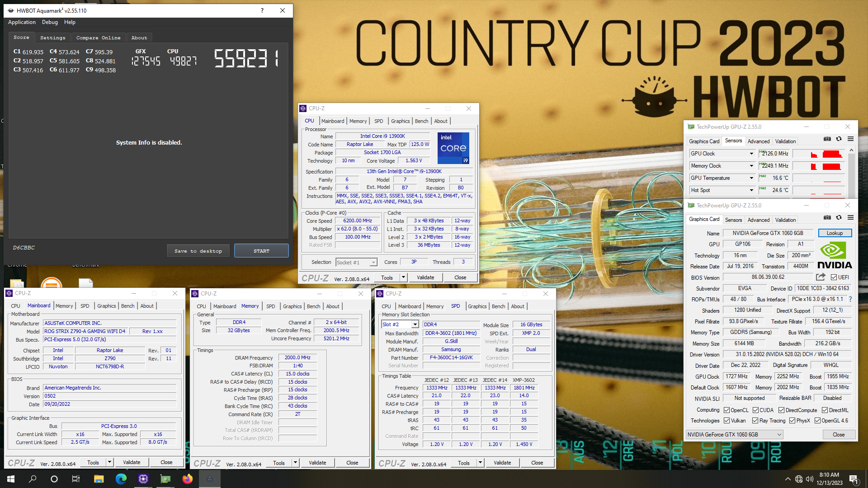Open hamburger menu in GPU-Z Graphics Card window

pos(850,218)
